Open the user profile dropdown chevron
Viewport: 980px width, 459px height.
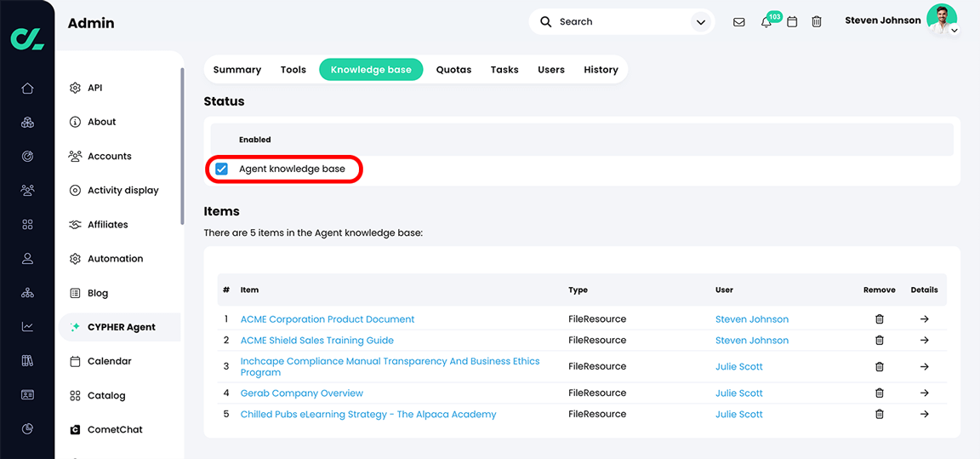click(954, 30)
